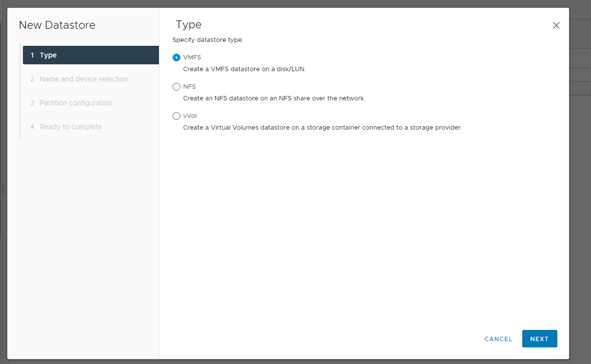
Task: Click the Virtual Volumes datastore description text
Action: 322,128
